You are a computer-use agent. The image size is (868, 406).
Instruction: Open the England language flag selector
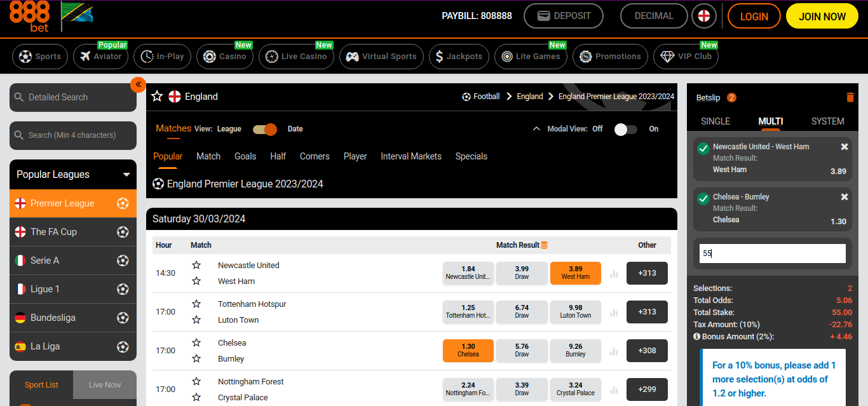(703, 17)
